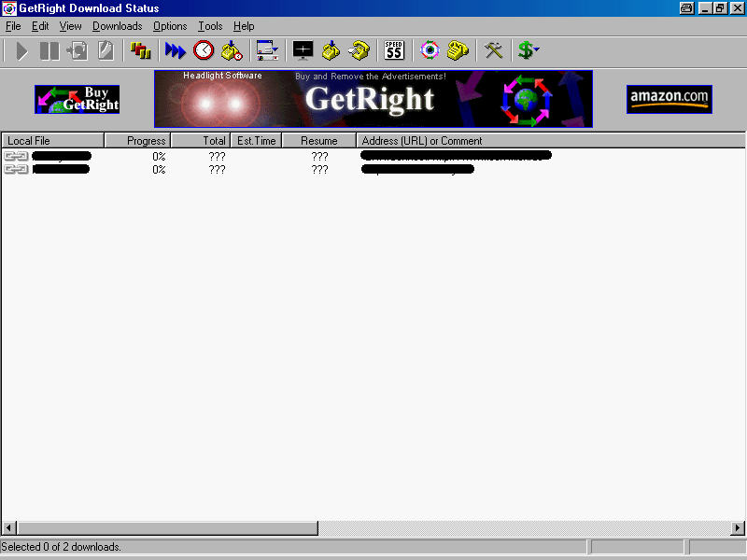The image size is (747, 560).
Task: Open the Options menu
Action: click(x=170, y=26)
